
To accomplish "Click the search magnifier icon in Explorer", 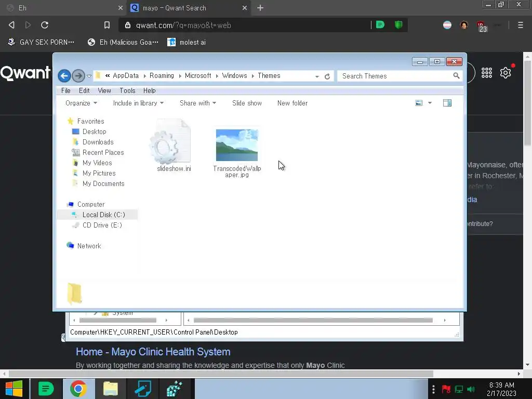I will (456, 76).
